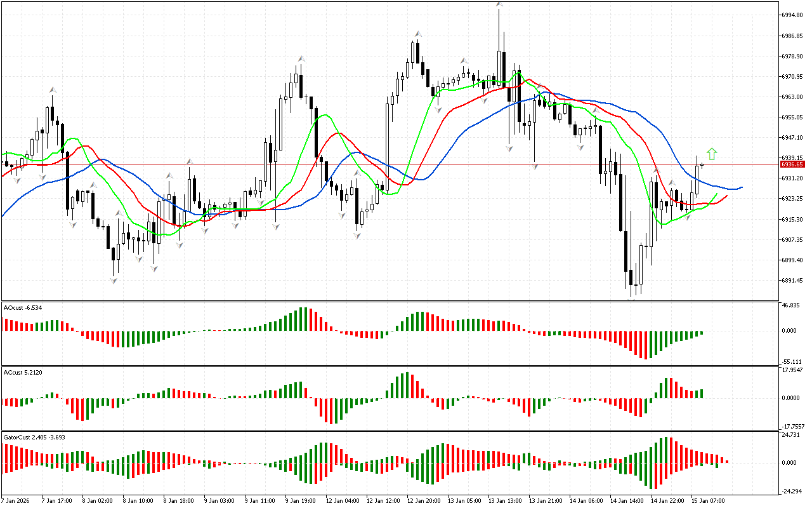Viewport: 812px width, 508px height.
Task: Select the 15 Jan 07:00 time label
Action: [x=709, y=500]
